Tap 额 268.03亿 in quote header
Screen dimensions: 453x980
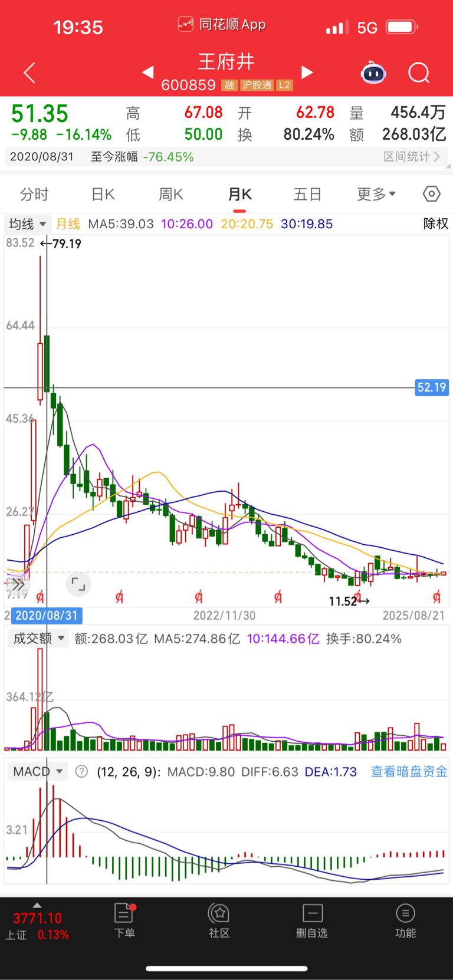click(x=398, y=134)
